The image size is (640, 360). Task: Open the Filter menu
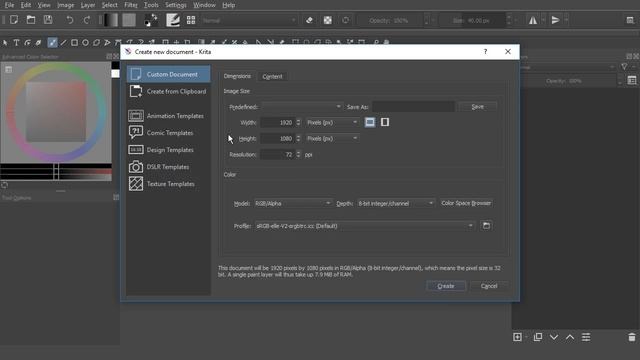coord(131,5)
